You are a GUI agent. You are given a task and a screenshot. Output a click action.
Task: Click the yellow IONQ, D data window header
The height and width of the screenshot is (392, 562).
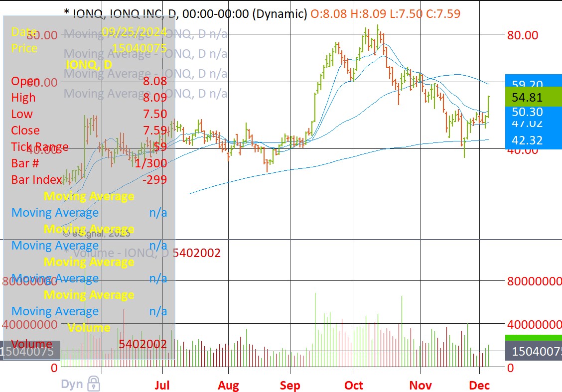point(89,65)
